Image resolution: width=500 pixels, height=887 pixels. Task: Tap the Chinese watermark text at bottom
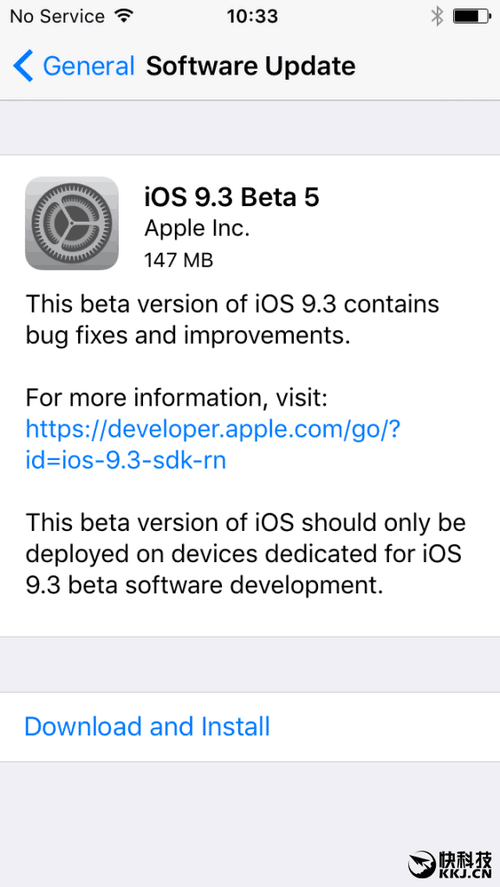(465, 860)
